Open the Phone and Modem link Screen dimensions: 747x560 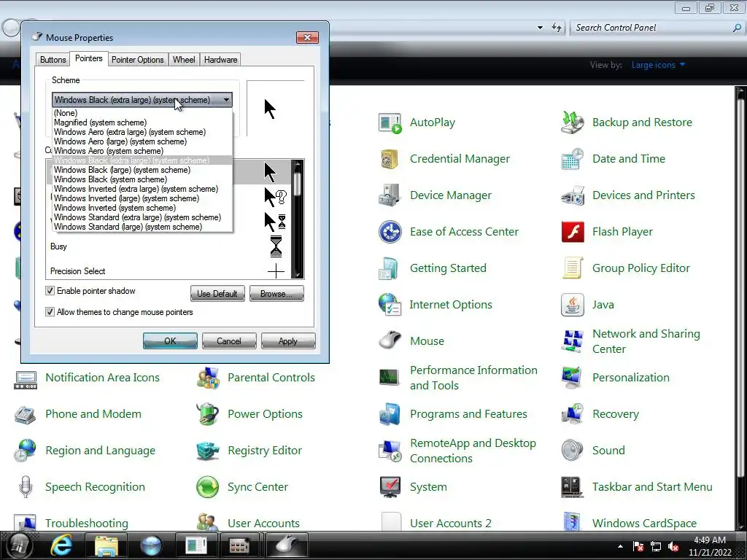tap(93, 414)
